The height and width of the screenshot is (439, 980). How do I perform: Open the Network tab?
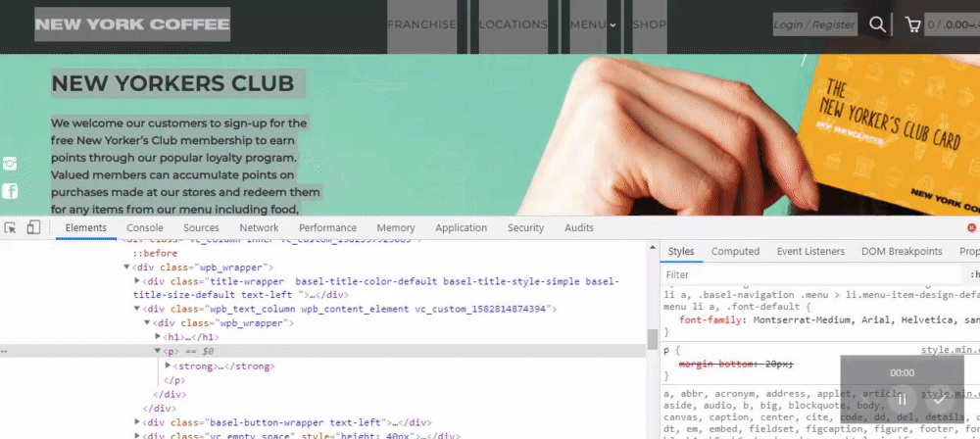tap(259, 227)
